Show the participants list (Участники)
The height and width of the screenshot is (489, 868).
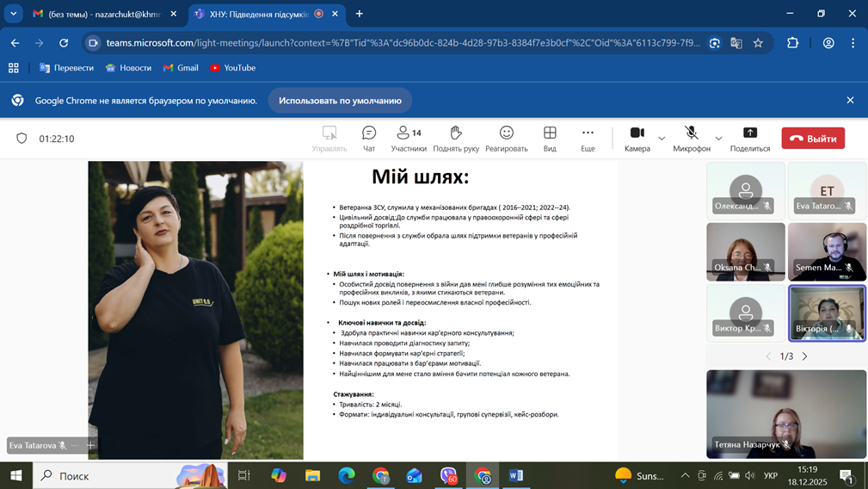point(409,138)
